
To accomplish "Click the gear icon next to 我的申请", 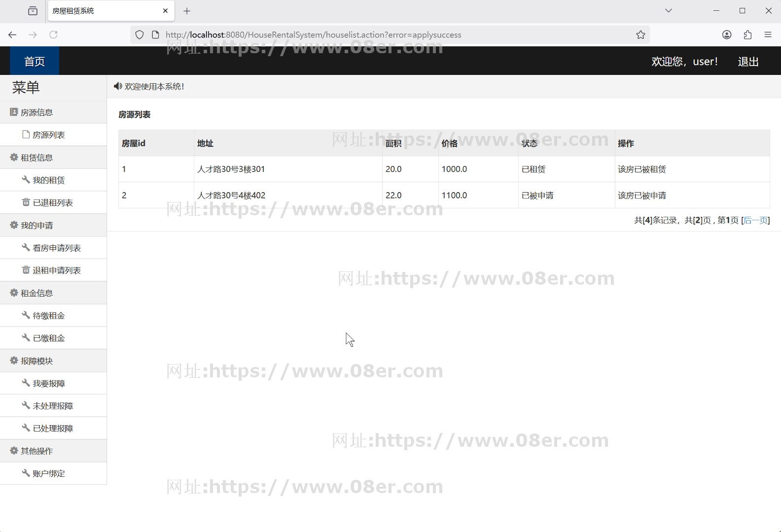I will 14,225.
